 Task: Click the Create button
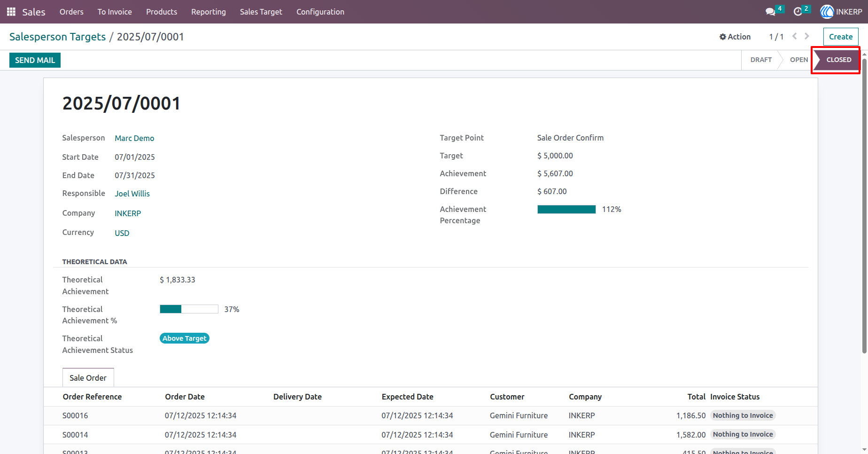point(841,37)
